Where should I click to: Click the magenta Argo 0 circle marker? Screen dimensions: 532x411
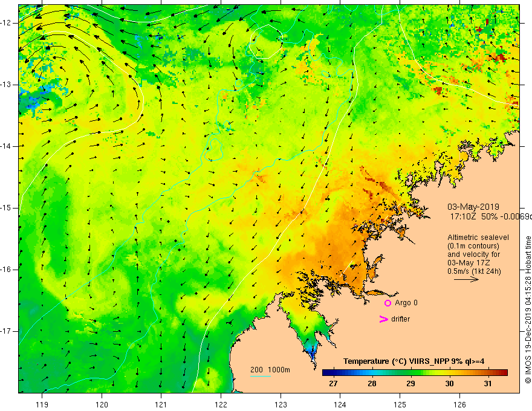click(388, 303)
